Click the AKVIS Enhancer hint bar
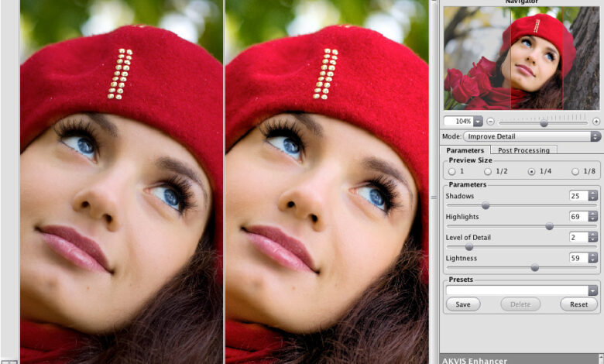Screen dimensions: 604x364 coord(521,359)
